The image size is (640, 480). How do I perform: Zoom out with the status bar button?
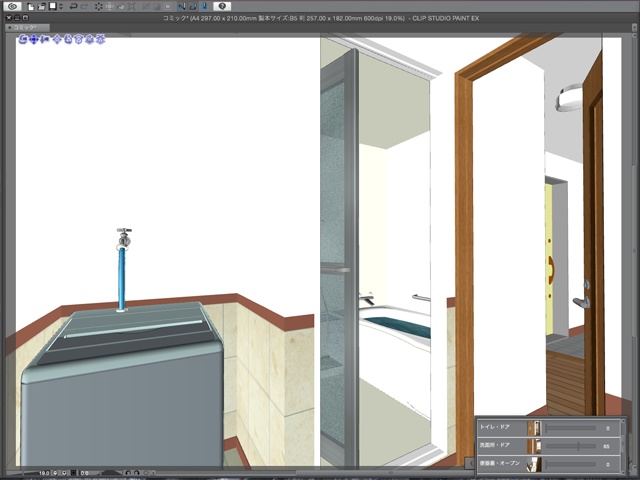tap(55, 473)
